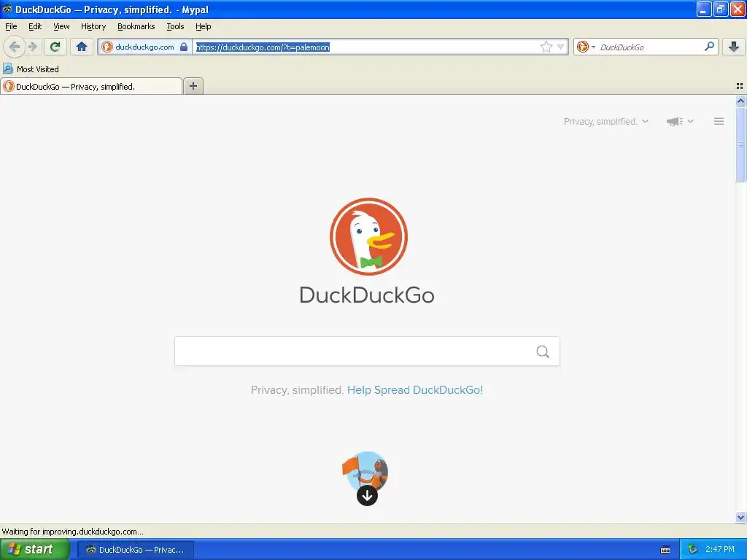Viewport: 747px width, 560px height.
Task: Open the Edit menu
Action: (x=35, y=26)
